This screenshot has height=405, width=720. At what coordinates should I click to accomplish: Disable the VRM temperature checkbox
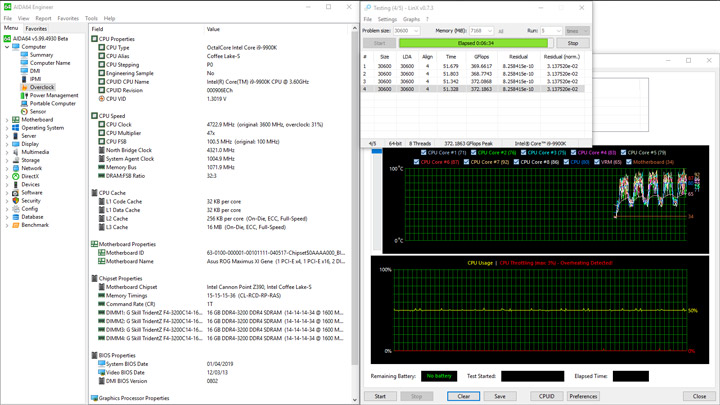[x=596, y=161]
